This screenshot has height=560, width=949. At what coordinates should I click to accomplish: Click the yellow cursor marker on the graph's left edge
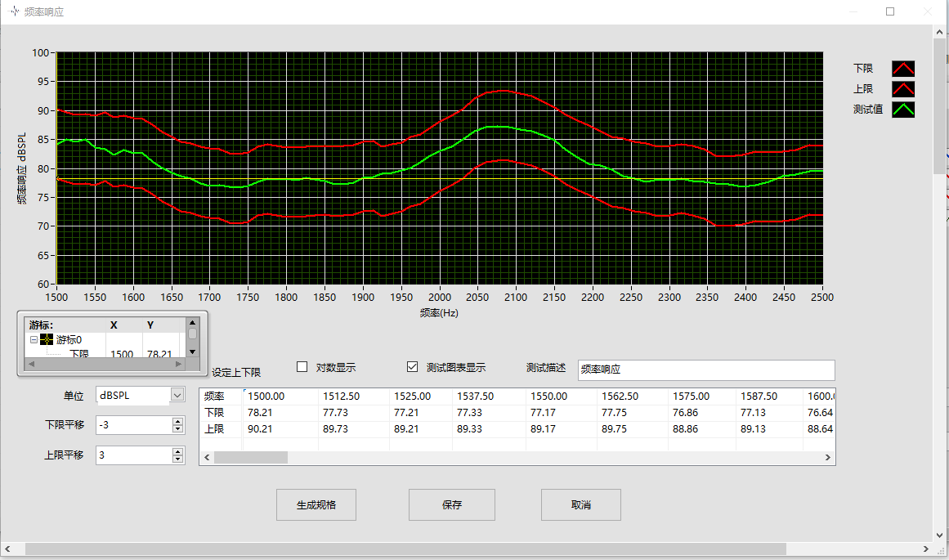click(x=58, y=178)
